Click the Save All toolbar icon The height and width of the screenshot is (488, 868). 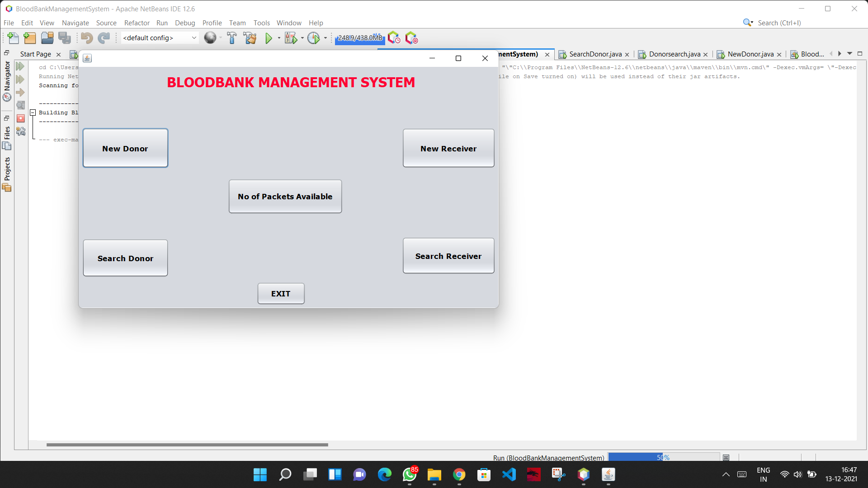pos(65,38)
